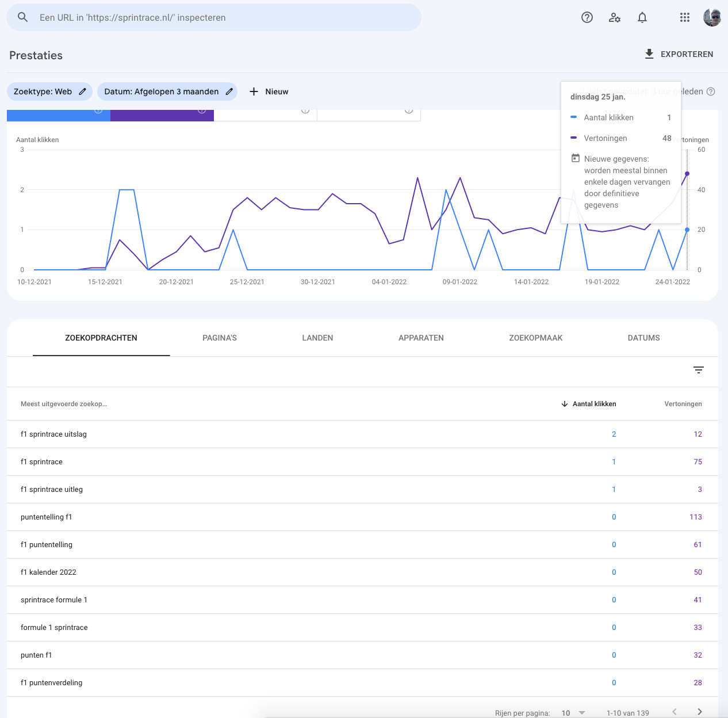This screenshot has height=718, width=728.
Task: Switch to the PAGINA'S tab
Action: (220, 338)
